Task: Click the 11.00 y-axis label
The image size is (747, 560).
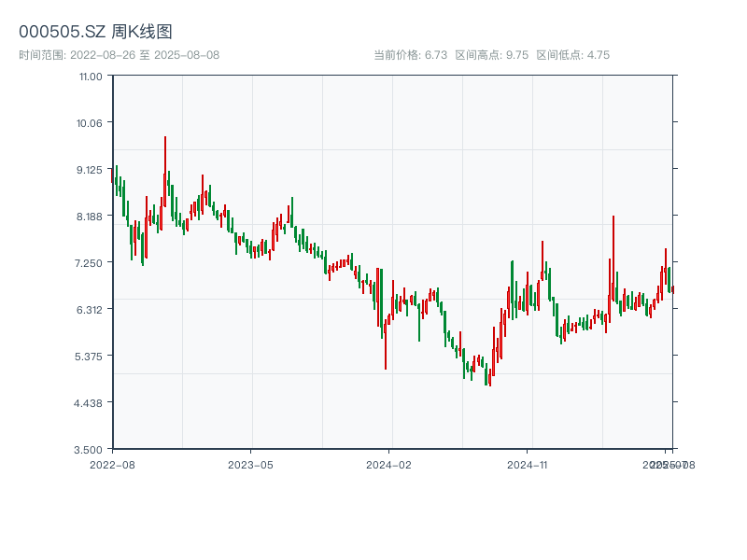Action: coord(91,76)
